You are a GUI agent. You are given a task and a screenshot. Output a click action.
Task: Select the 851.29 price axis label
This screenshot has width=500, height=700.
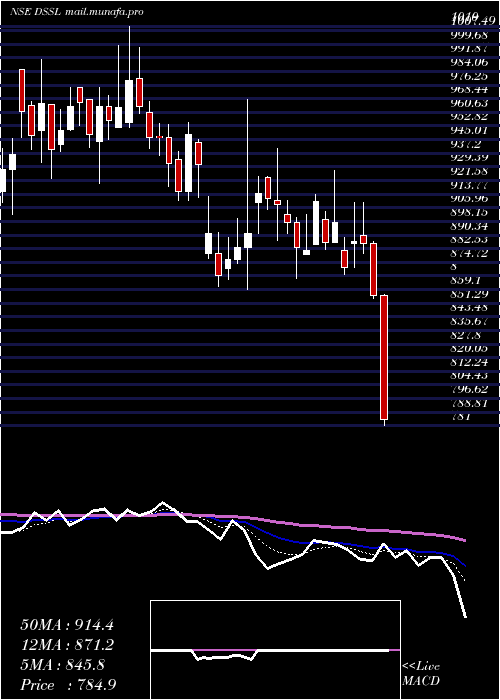point(470,294)
